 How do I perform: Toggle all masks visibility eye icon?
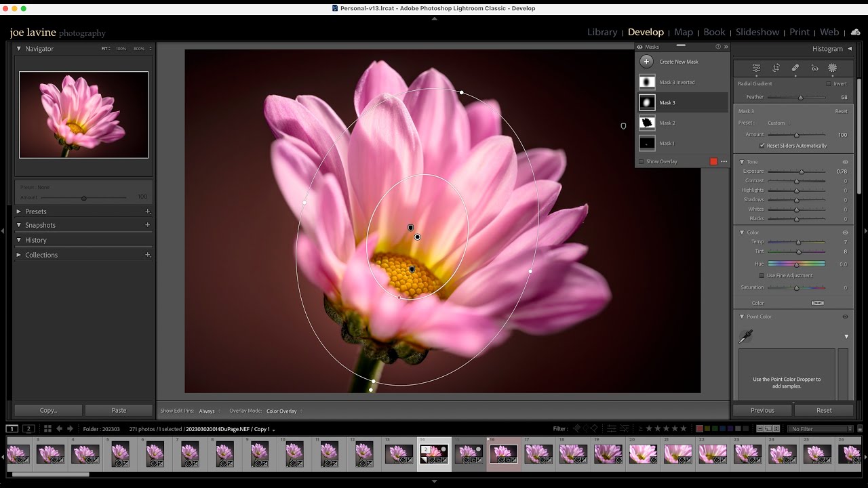click(639, 47)
